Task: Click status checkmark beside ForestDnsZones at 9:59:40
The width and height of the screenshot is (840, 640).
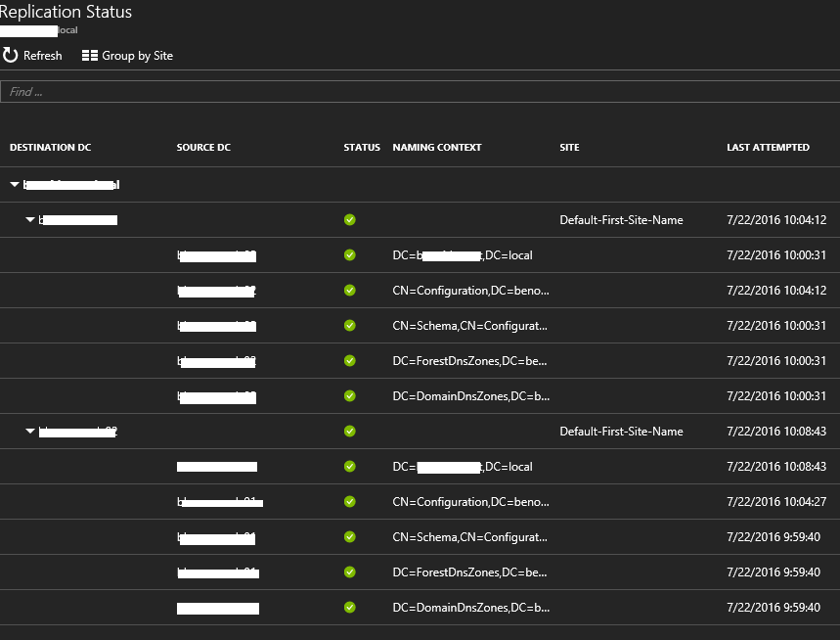Action: tap(350, 572)
